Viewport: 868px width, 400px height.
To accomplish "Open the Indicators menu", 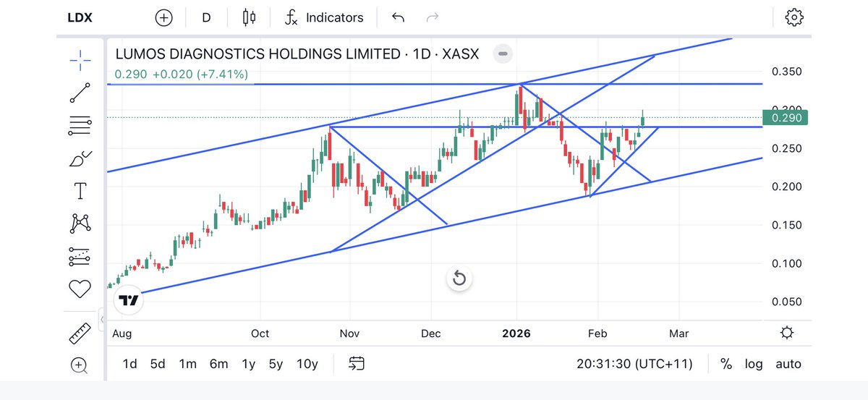I will 323,17.
